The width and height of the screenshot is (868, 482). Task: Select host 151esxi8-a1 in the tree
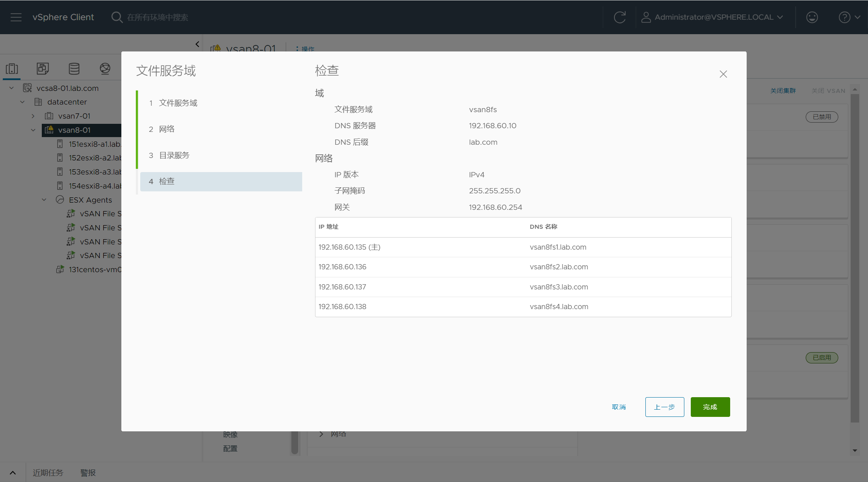point(95,144)
